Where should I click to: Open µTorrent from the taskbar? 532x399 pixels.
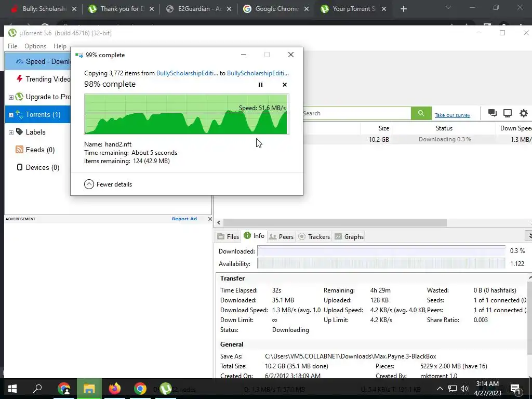click(166, 389)
